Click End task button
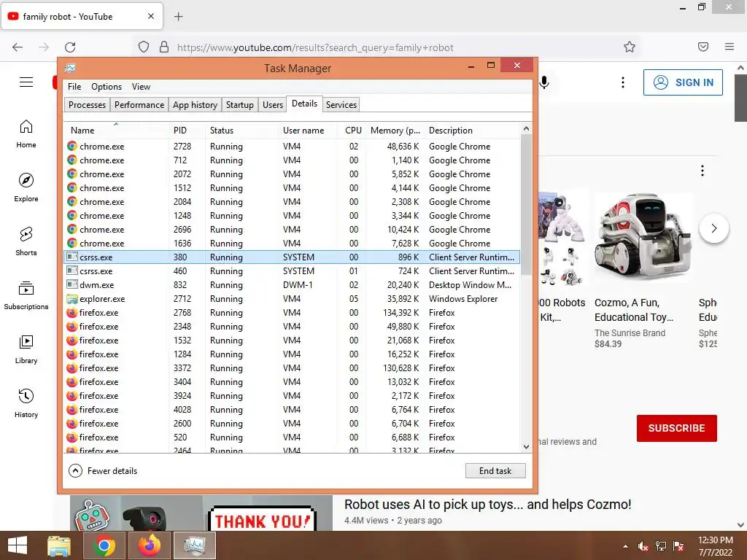 [495, 471]
